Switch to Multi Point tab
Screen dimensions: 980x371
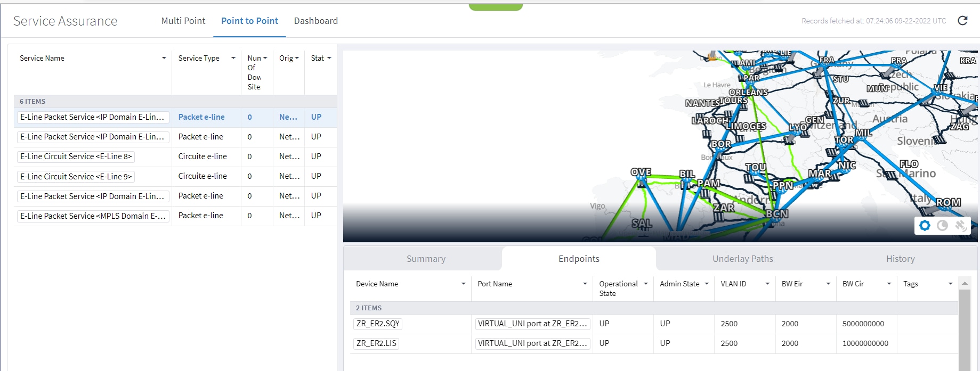[x=183, y=21]
